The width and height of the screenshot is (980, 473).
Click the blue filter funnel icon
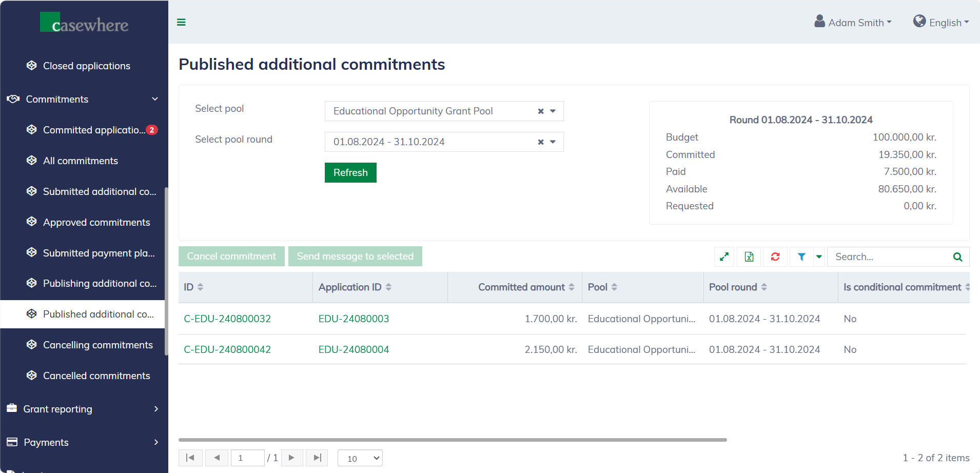tap(801, 257)
